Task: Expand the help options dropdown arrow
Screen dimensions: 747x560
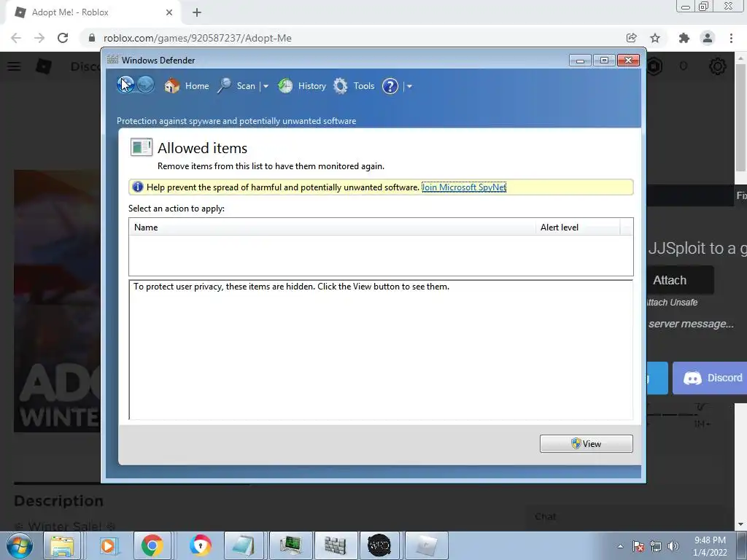Action: pyautogui.click(x=409, y=86)
